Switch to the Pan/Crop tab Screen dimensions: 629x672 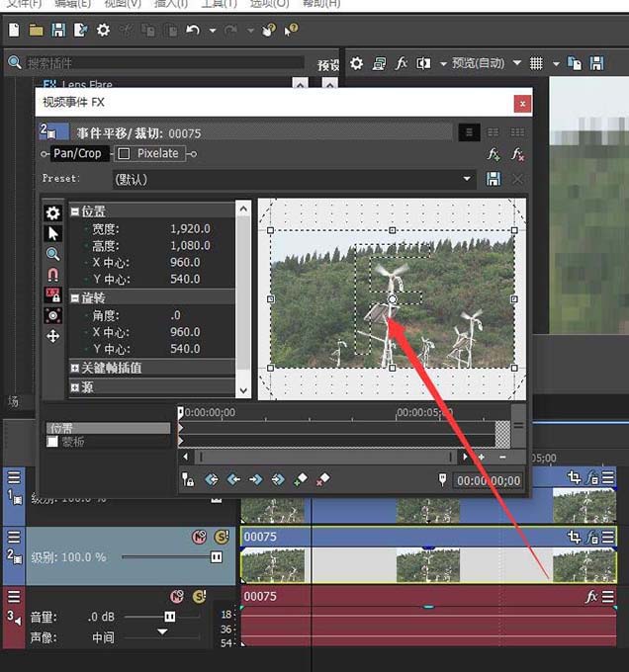[x=76, y=153]
